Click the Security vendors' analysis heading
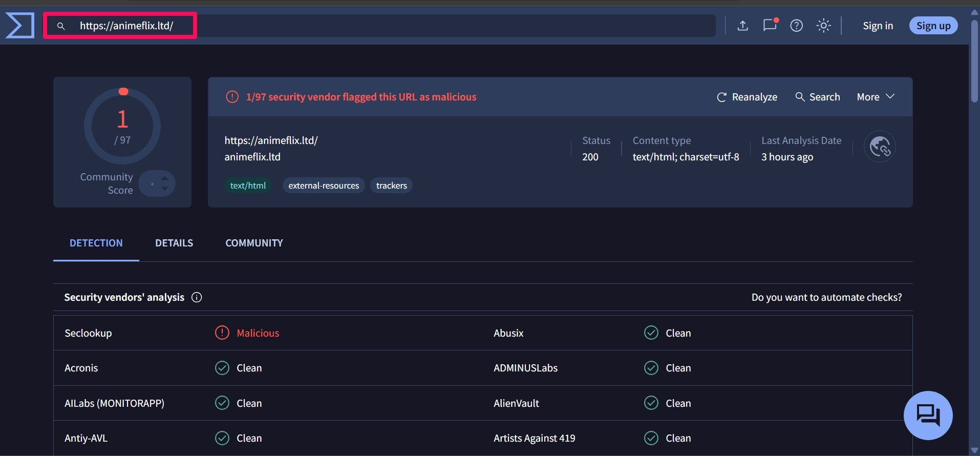This screenshot has height=456, width=980. click(124, 297)
